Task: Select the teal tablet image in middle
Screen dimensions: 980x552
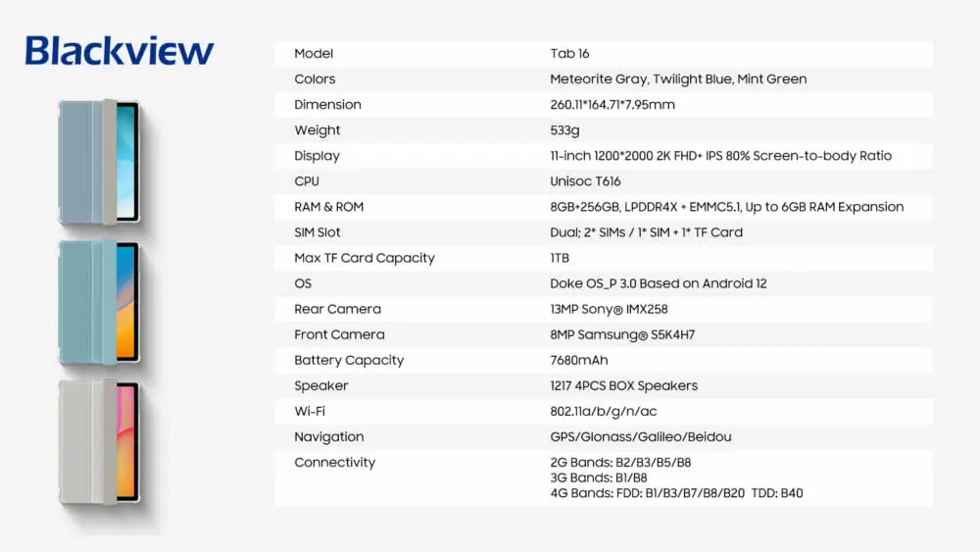Action: point(99,301)
